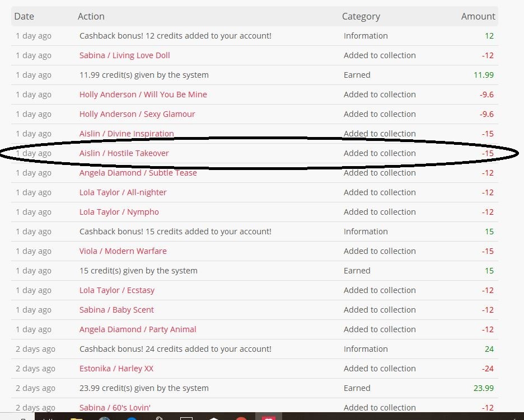Click -12 amount in Living Love Doll row
Image resolution: width=524 pixels, height=420 pixels.
pyautogui.click(x=488, y=55)
